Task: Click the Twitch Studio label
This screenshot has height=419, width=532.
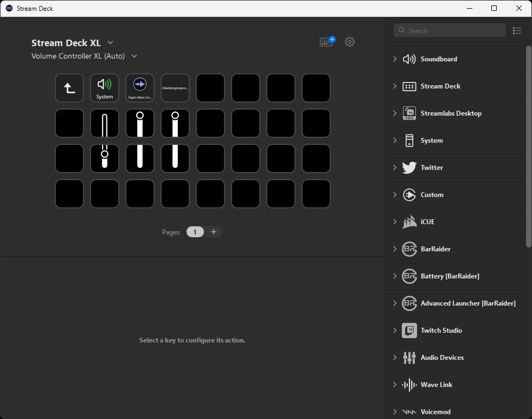Action: 441,331
